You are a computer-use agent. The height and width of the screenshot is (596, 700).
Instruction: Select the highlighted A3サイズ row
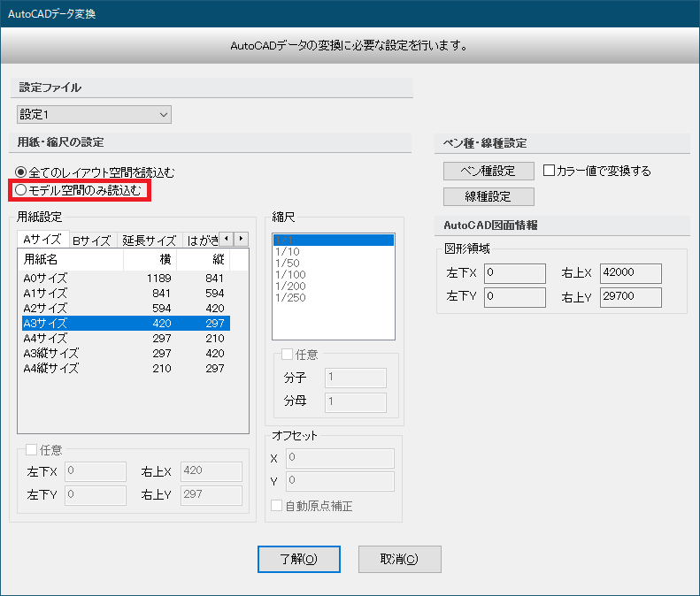coord(126,323)
